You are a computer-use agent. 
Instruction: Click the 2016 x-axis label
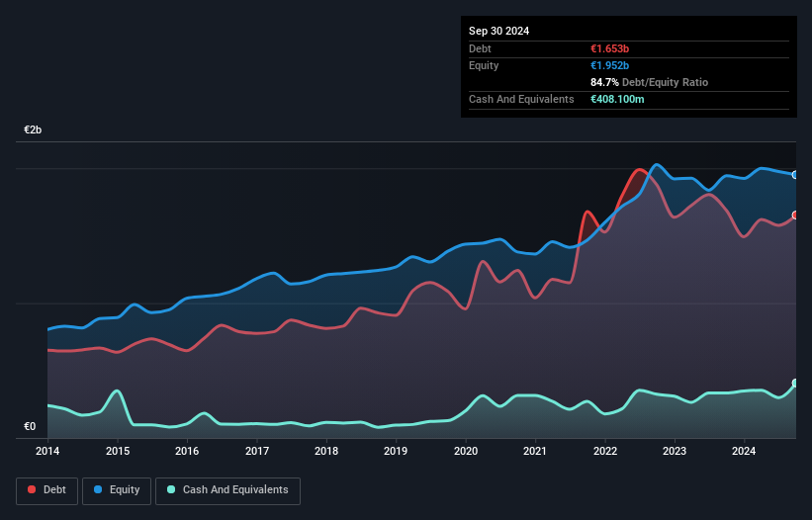[x=187, y=451]
